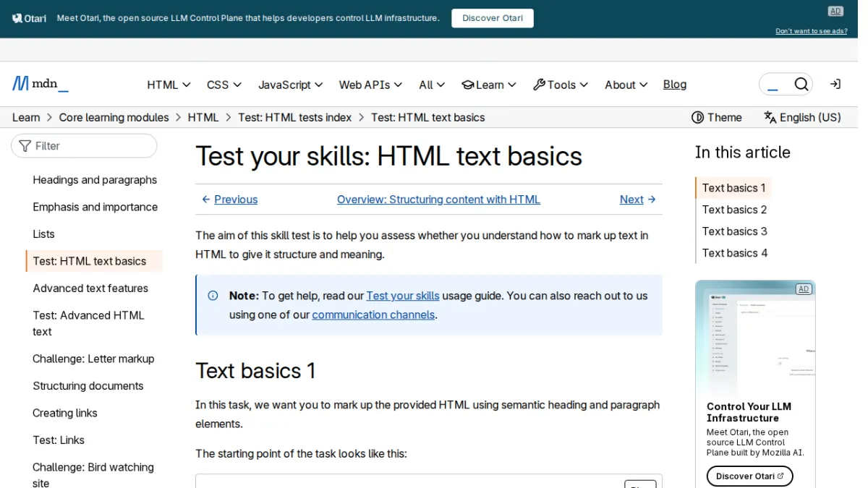This screenshot has height=488, width=868.
Task: Open Headings and paragraphs in sidebar
Action: (x=95, y=180)
